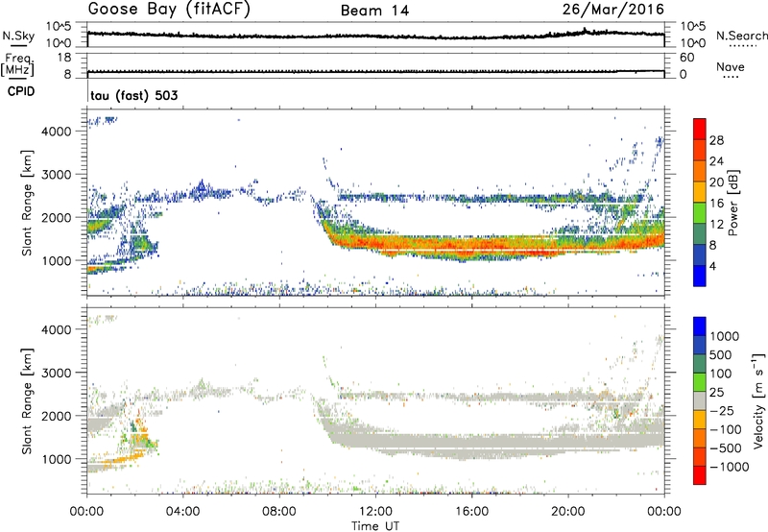The image size is (768, 532).
Task: Click the '16:00' time axis tick
Action: (x=471, y=512)
